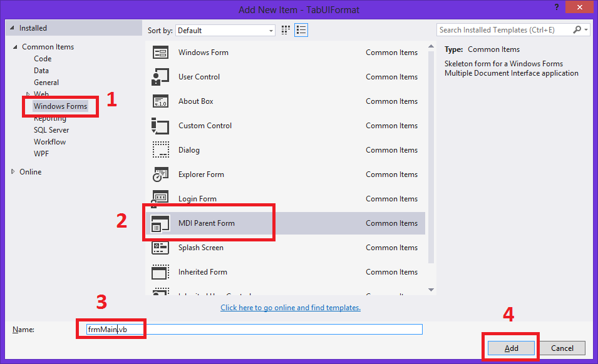Click the "Inherited Form" template name
The width and height of the screenshot is (598, 364).
pyautogui.click(x=202, y=272)
